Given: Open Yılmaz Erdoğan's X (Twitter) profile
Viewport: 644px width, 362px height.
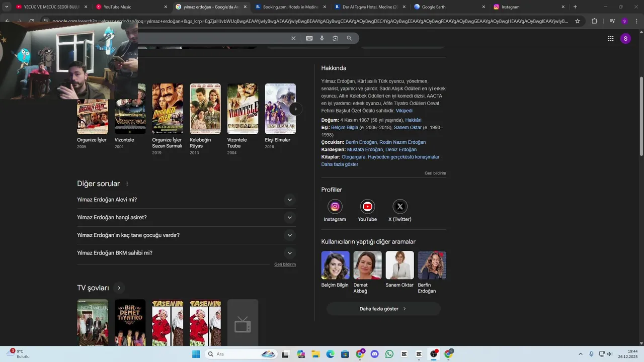Looking at the screenshot, I should [400, 211].
